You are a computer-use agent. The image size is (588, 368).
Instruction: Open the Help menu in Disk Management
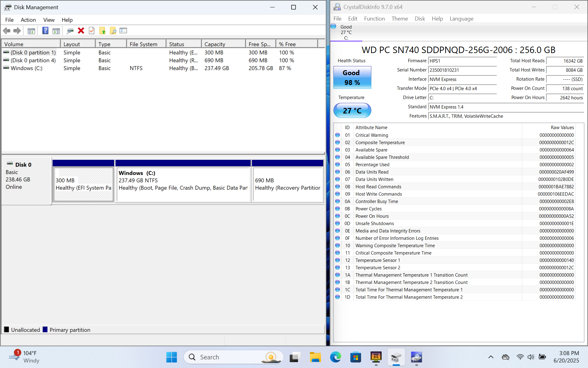click(x=67, y=20)
